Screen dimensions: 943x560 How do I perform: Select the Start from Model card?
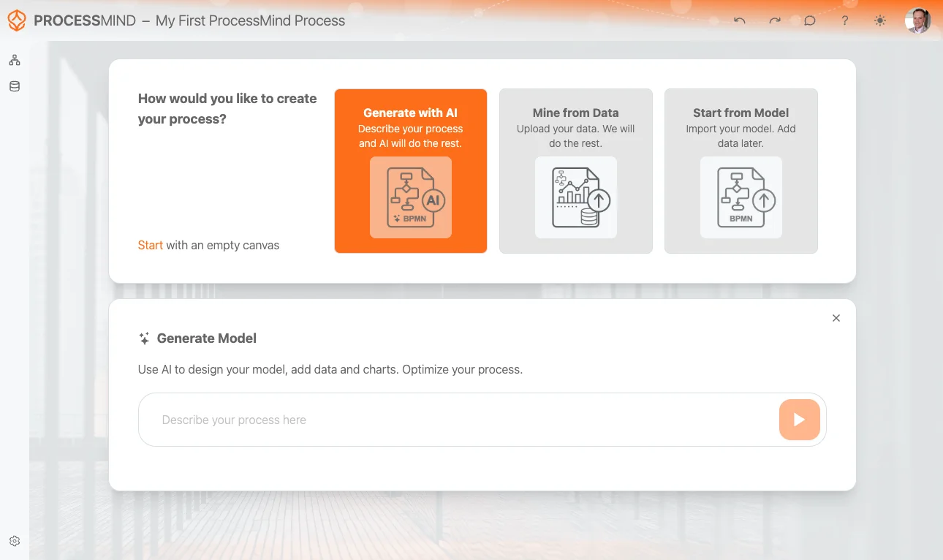coord(741,171)
